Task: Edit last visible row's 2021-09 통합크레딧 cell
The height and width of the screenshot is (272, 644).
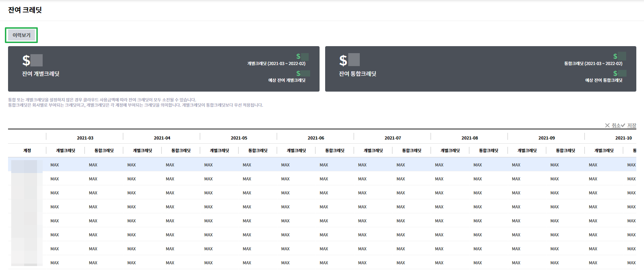Action: (x=554, y=263)
